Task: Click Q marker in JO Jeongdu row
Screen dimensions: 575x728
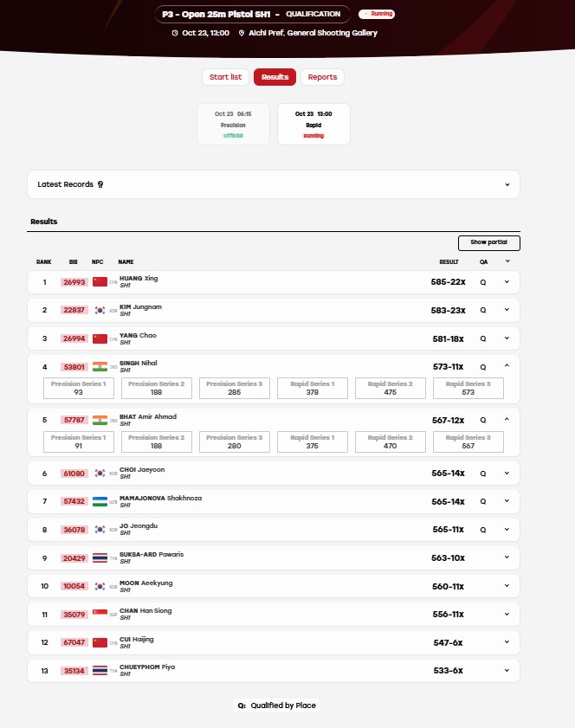Action: (x=483, y=530)
